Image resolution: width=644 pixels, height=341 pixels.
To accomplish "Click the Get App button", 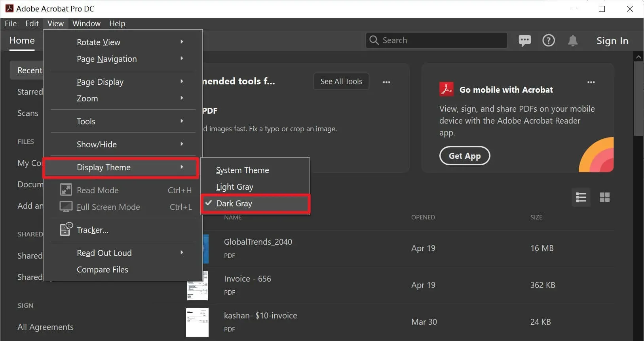I will point(465,156).
